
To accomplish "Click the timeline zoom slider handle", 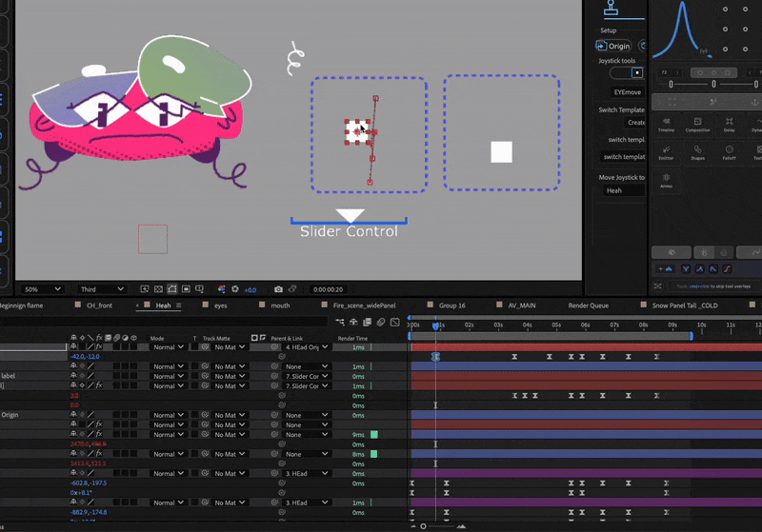I will click(x=423, y=526).
